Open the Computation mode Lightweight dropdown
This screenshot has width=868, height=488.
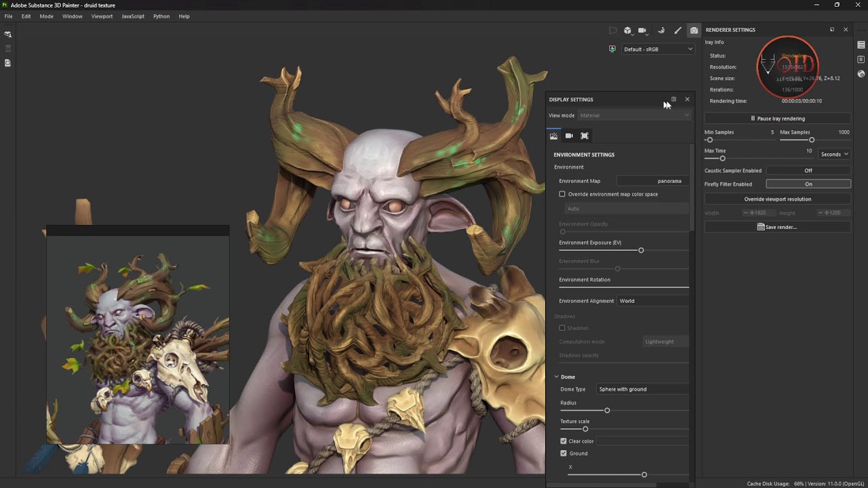(665, 342)
